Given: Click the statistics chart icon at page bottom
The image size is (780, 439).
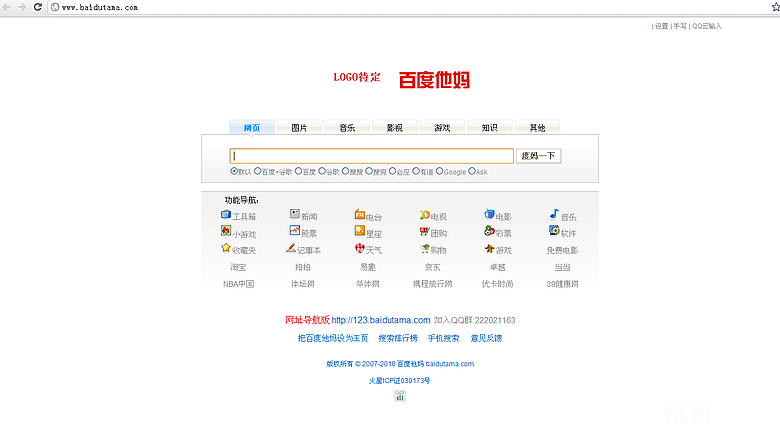Looking at the screenshot, I should 400,396.
